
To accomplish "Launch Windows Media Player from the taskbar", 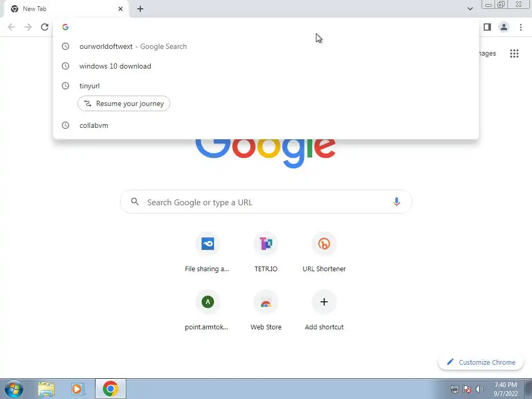I will 77,389.
